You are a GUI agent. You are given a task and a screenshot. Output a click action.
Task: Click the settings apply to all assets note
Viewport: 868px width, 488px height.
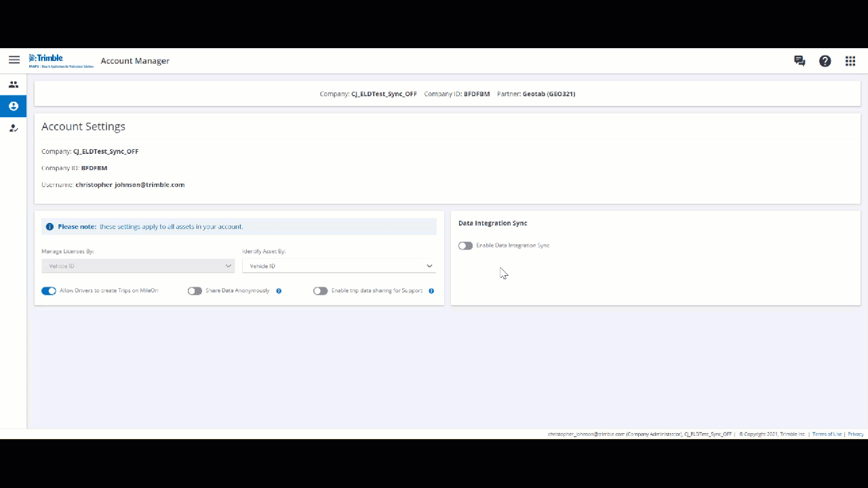coord(171,226)
